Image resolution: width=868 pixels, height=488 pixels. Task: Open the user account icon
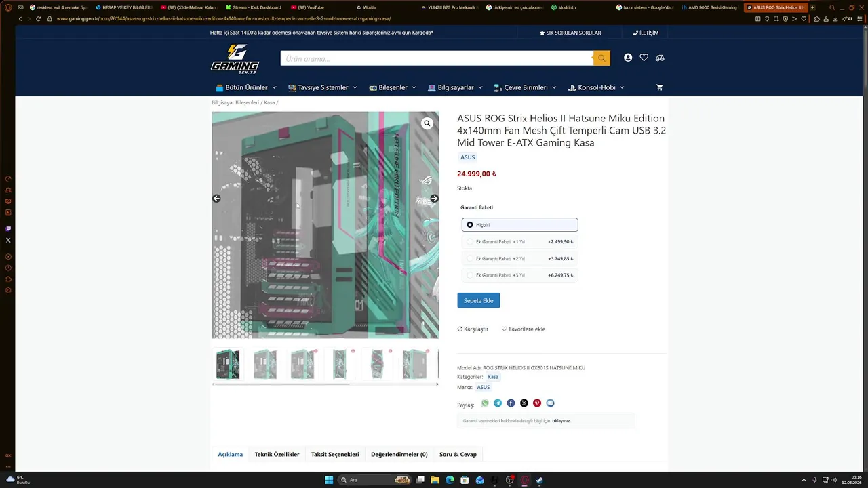pyautogui.click(x=628, y=58)
